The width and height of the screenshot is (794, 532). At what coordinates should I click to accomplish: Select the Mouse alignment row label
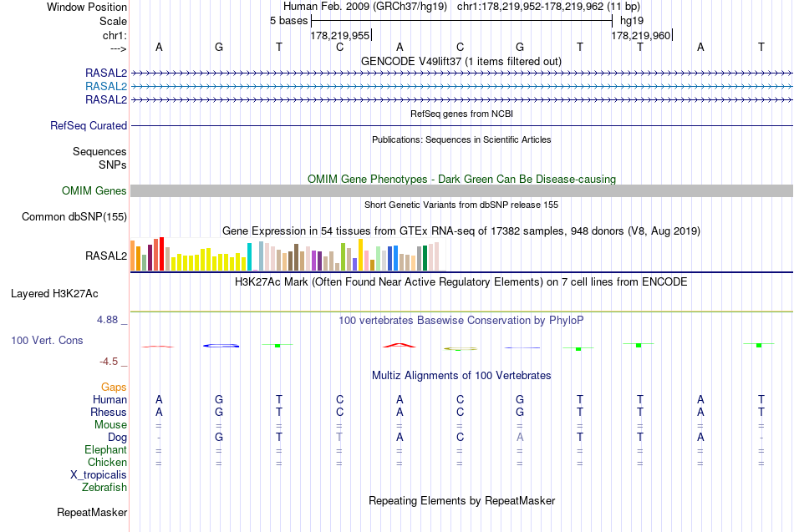coord(110,425)
